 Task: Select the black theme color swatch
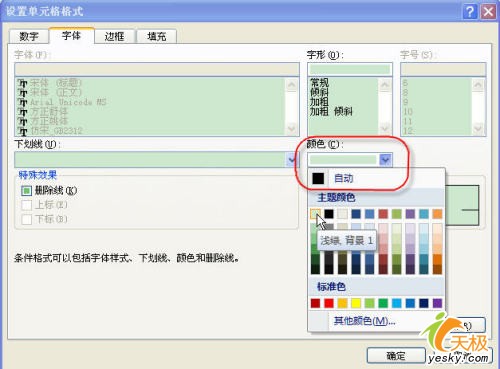(x=329, y=214)
